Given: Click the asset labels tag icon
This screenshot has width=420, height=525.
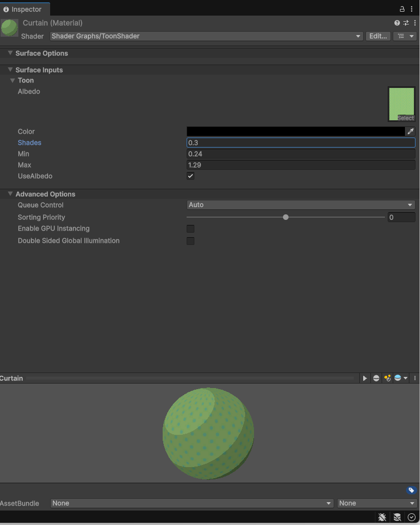Looking at the screenshot, I should coord(411,490).
